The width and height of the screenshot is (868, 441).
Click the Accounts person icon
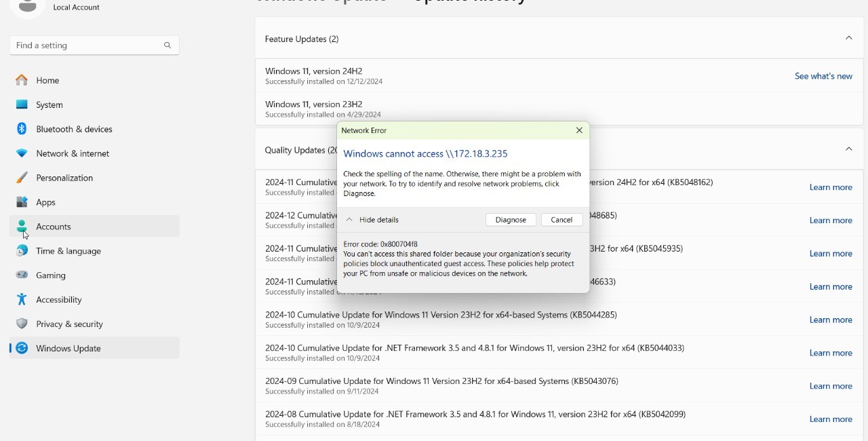tap(22, 226)
